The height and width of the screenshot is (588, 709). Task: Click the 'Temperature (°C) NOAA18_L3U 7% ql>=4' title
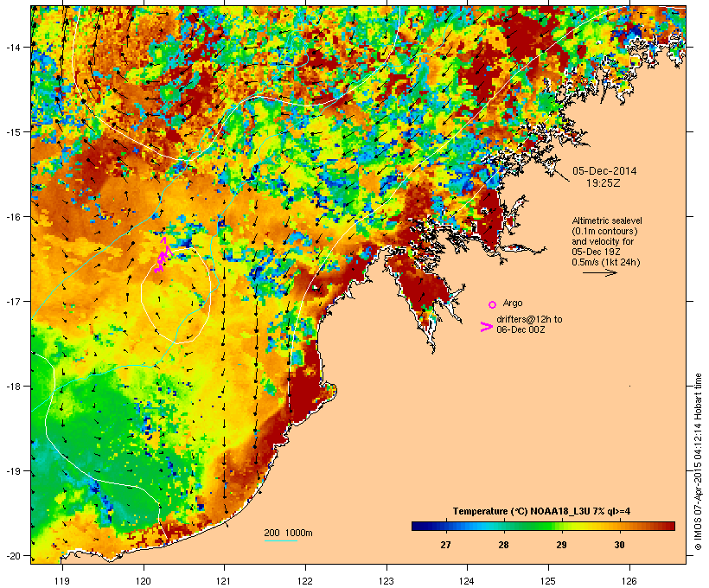click(x=542, y=511)
